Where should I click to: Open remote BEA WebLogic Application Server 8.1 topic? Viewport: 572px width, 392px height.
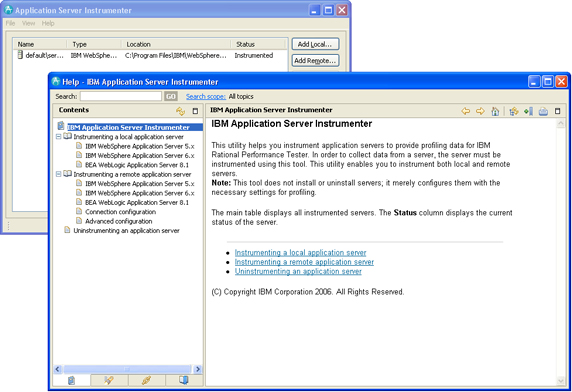(137, 202)
